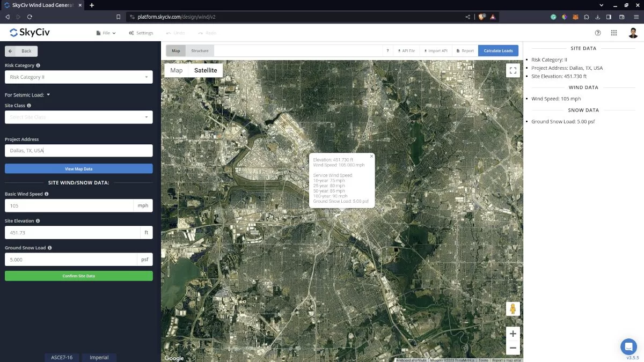Open the help question mark icon
The image size is (644, 362).
[598, 33]
